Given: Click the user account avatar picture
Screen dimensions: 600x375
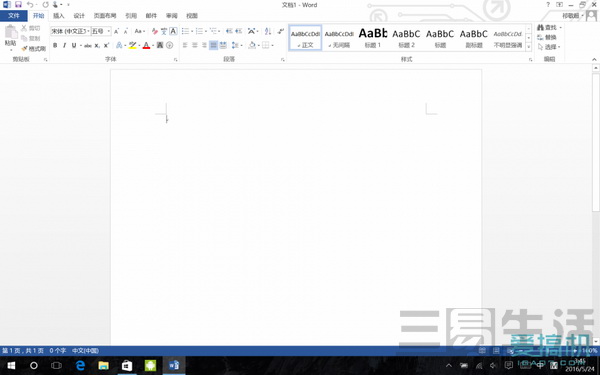Looking at the screenshot, I should (592, 16).
